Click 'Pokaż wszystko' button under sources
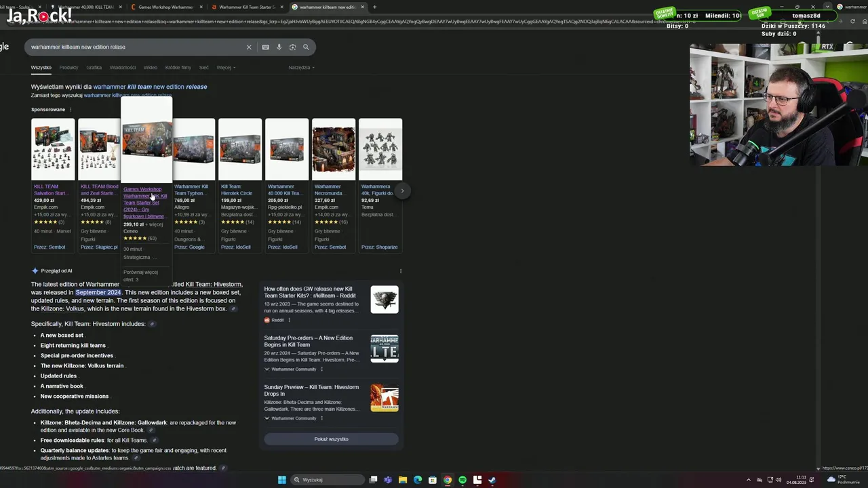The height and width of the screenshot is (488, 868). pos(331,439)
